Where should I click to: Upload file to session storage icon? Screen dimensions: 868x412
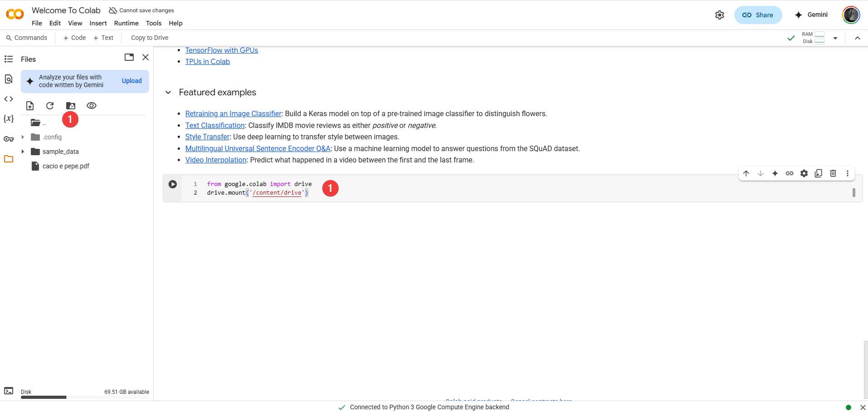click(x=30, y=106)
